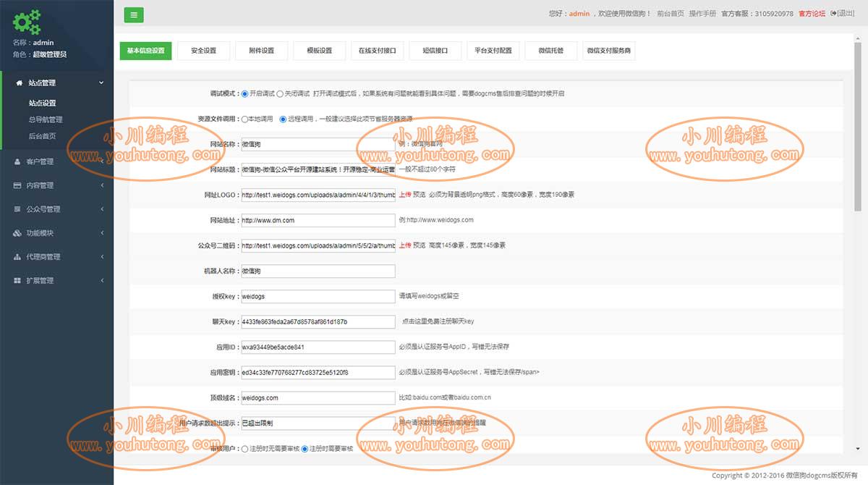Click user icon beside 客户管理
Screen dimensions: 868x485
point(18,161)
